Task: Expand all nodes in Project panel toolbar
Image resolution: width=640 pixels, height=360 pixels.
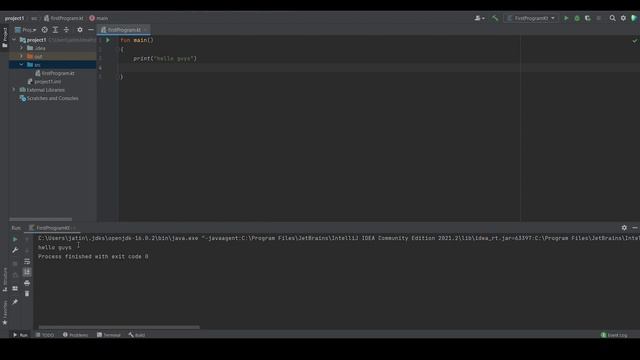Action: click(56, 30)
